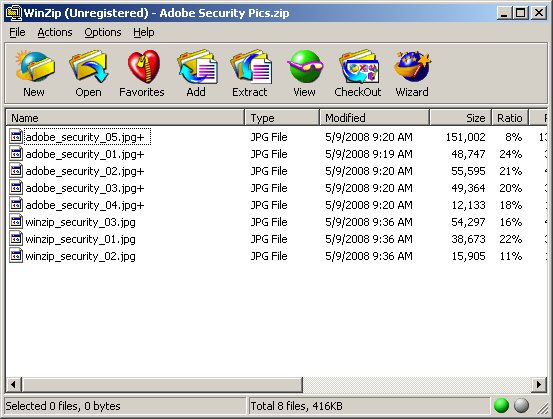Launch the Wizard toolbar icon
This screenshot has width=553, height=419.
(412, 67)
